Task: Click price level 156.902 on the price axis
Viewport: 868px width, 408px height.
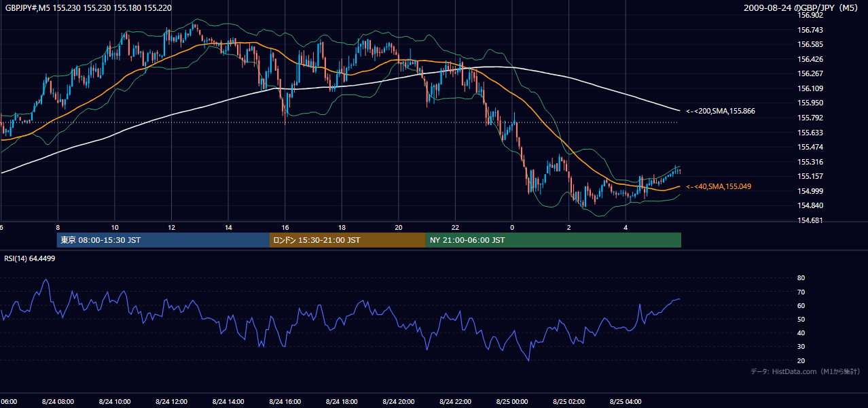Action: click(x=810, y=15)
